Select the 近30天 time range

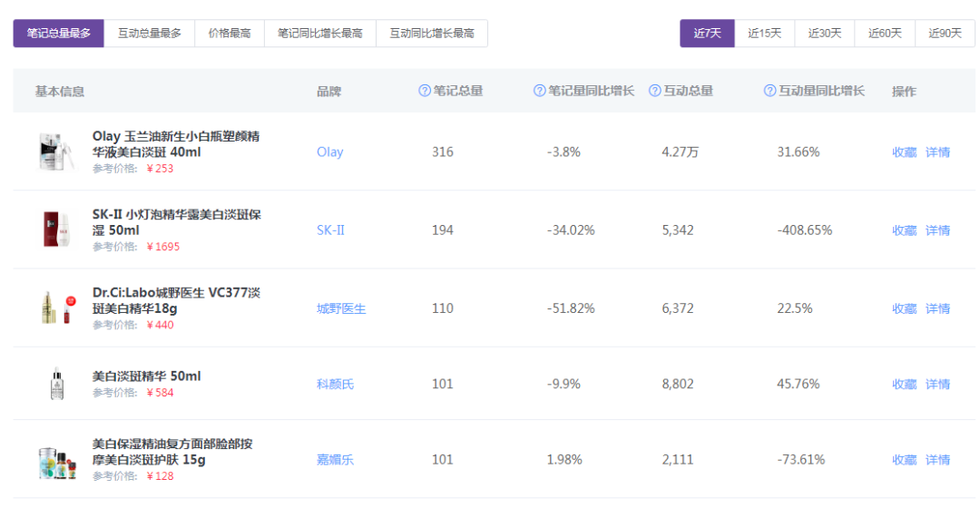824,34
